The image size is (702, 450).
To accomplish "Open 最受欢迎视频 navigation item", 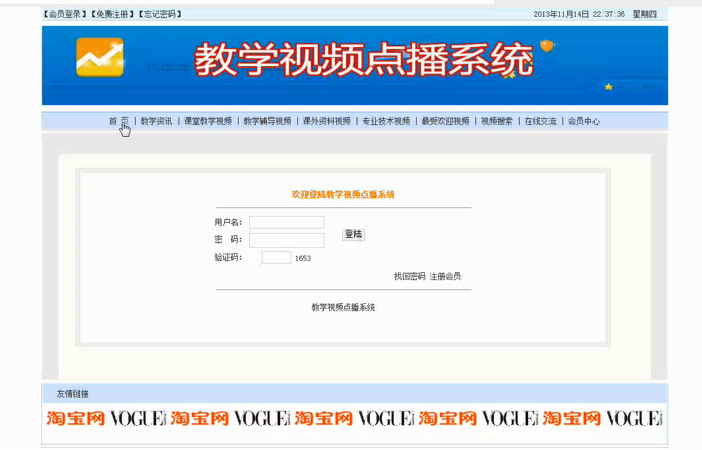I will (445, 121).
